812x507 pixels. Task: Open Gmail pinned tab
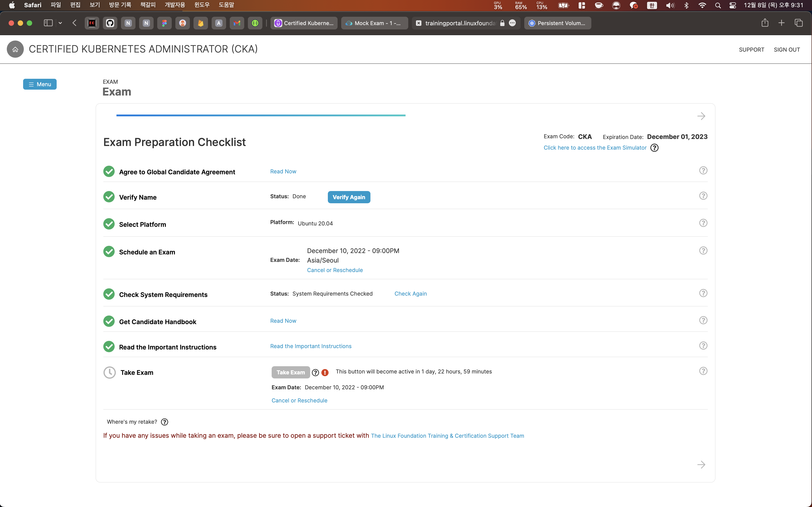(237, 23)
